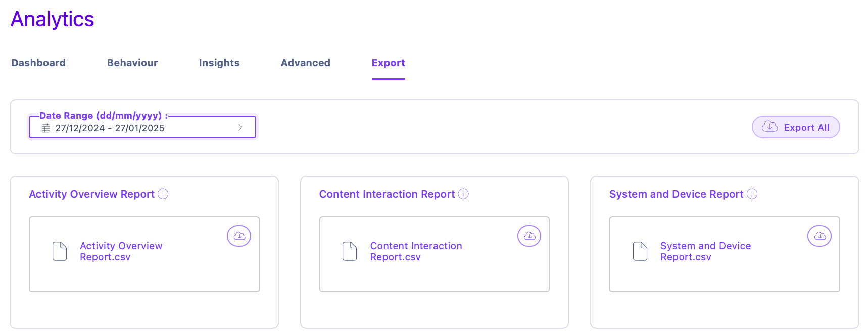868x336 pixels.
Task: Show info for Activity Overview Report
Action: [163, 194]
